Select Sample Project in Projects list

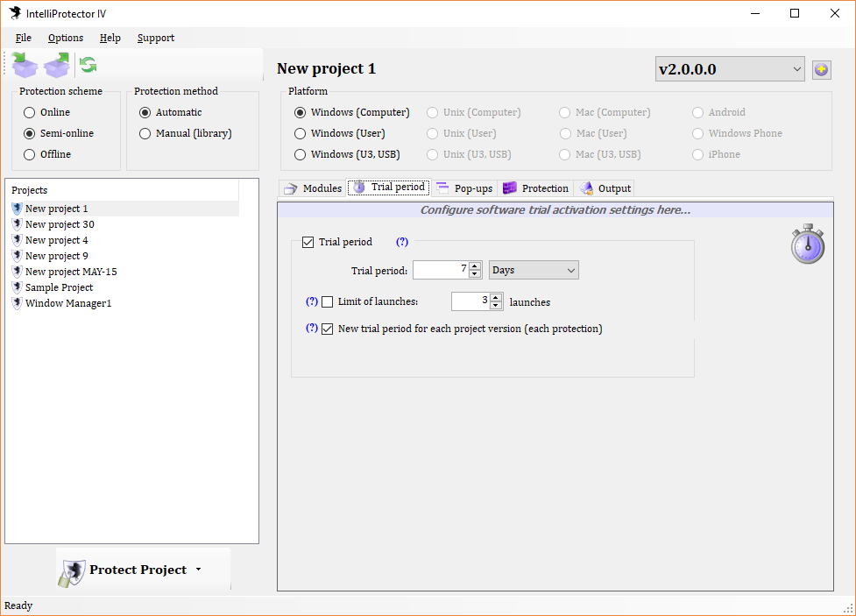click(124, 287)
